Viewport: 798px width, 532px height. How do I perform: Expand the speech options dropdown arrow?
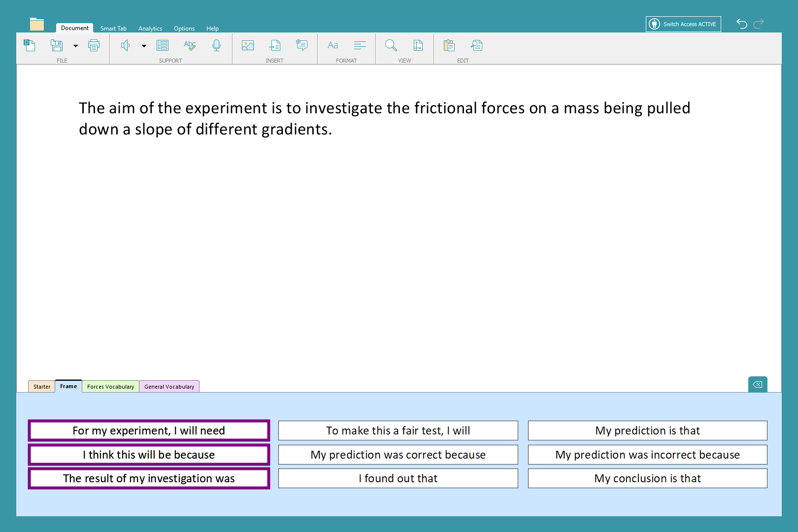pos(144,46)
